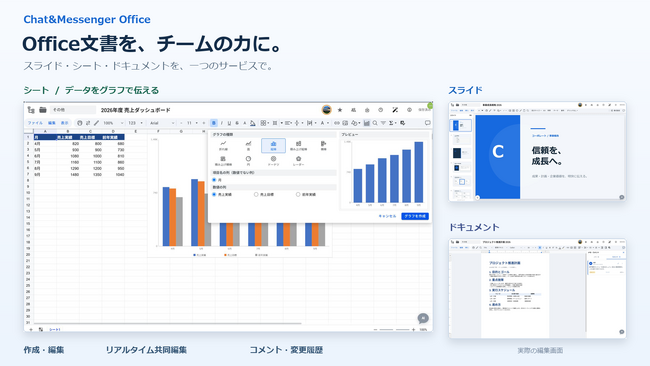Click the zoom slider at sheet bottom
This screenshot has width=650, height=366.
pos(394,330)
